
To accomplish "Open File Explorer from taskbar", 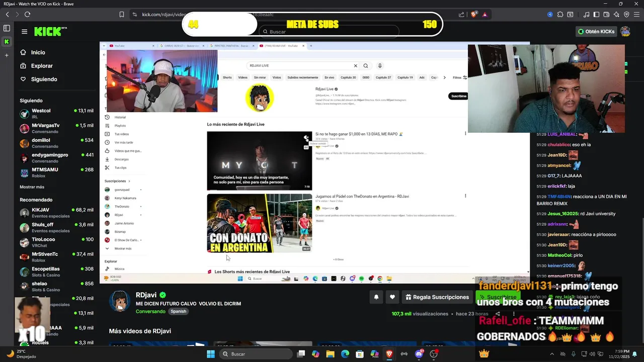I will pos(330,354).
